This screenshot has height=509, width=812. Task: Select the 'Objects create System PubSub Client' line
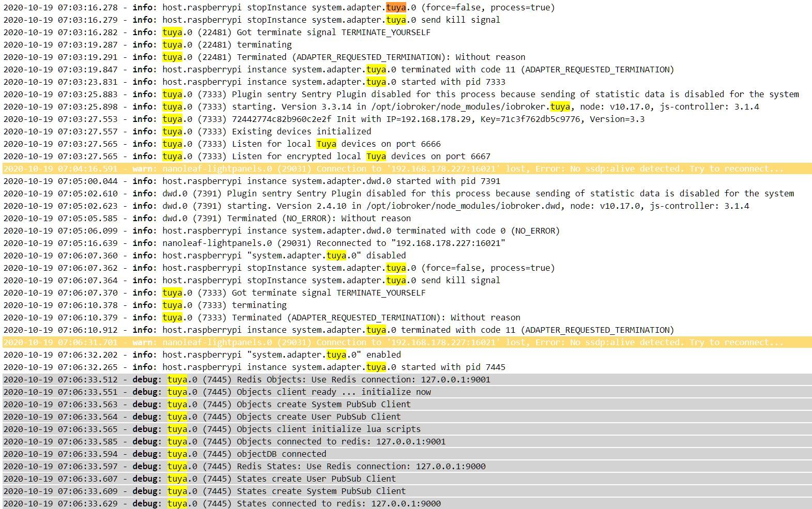[407, 404]
